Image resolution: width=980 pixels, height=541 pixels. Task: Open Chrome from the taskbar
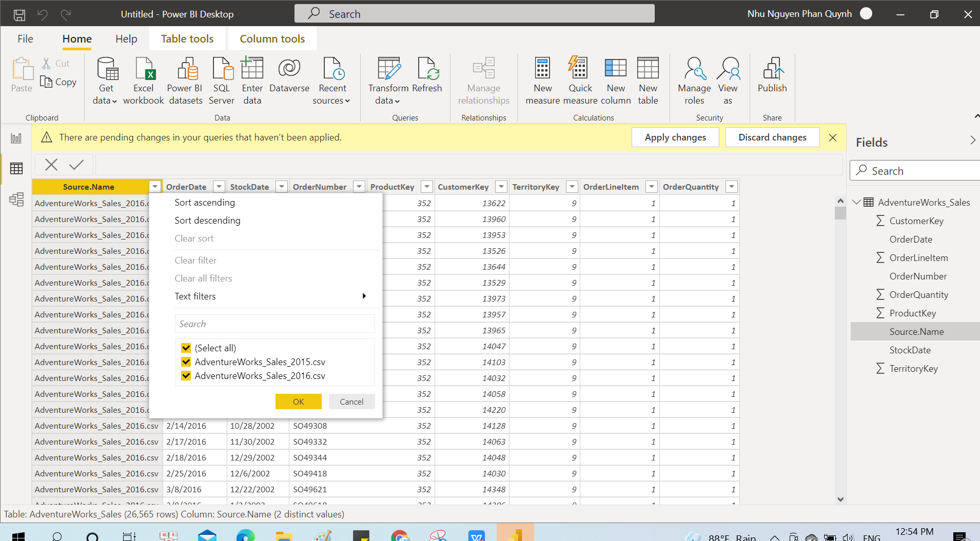tap(400, 536)
